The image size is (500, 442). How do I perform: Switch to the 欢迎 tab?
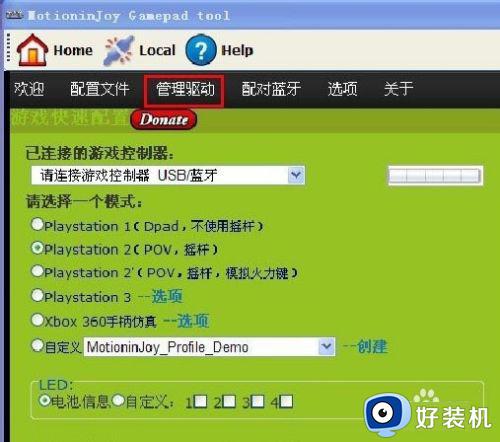[x=29, y=89]
